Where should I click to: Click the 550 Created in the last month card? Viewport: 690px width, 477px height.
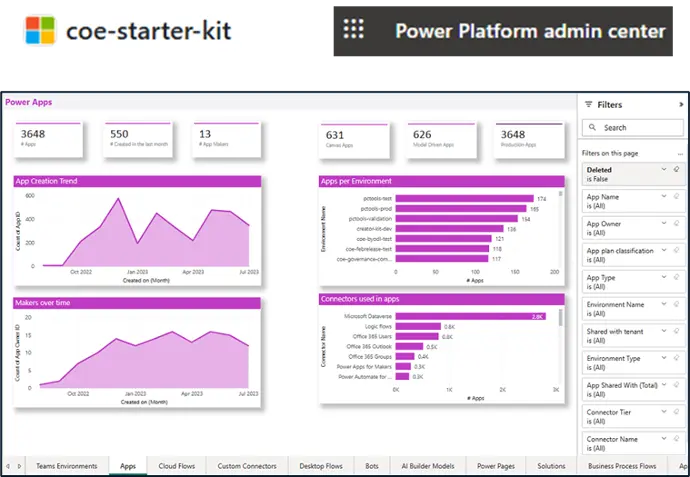(x=138, y=139)
